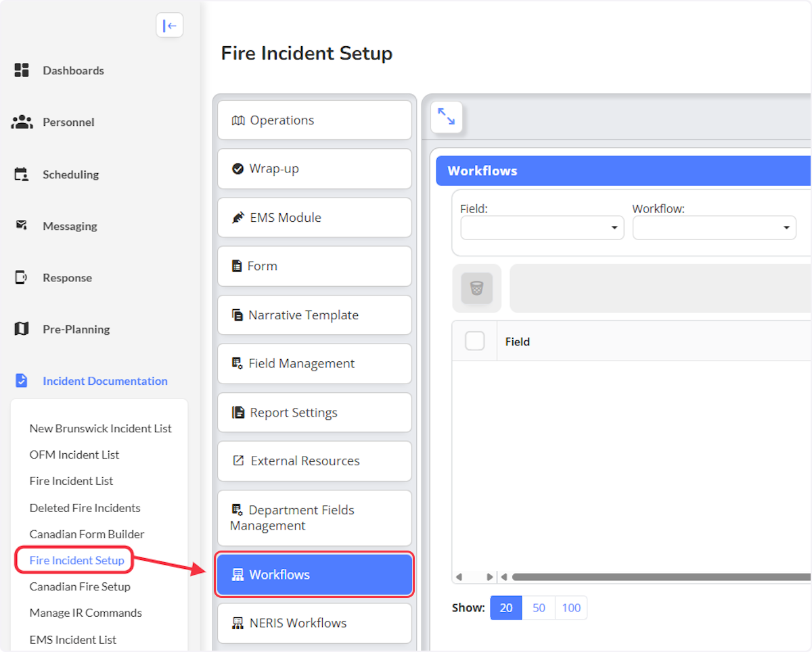Click the scrollbar right arrow

489,577
